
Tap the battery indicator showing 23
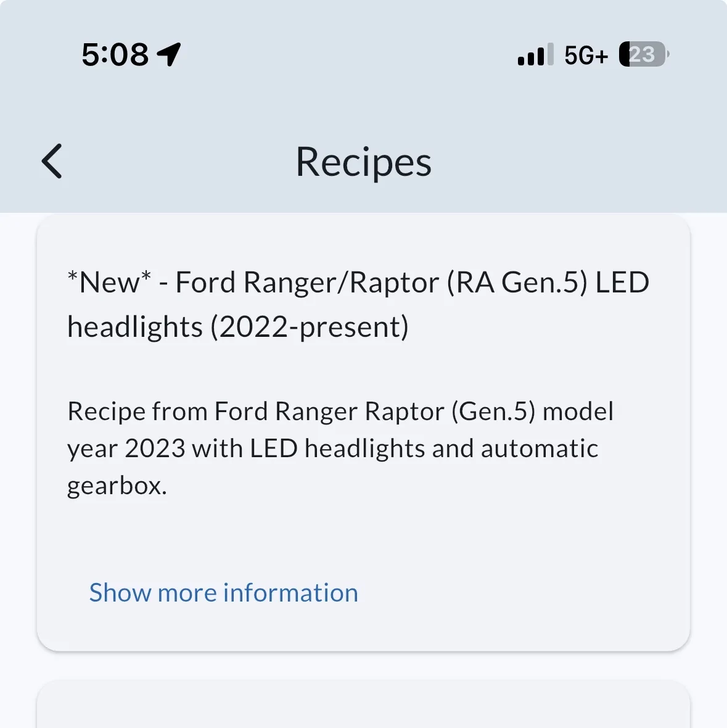point(644,54)
